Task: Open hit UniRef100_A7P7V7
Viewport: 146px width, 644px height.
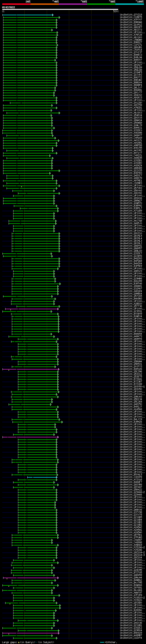Action: tap(131, 20)
